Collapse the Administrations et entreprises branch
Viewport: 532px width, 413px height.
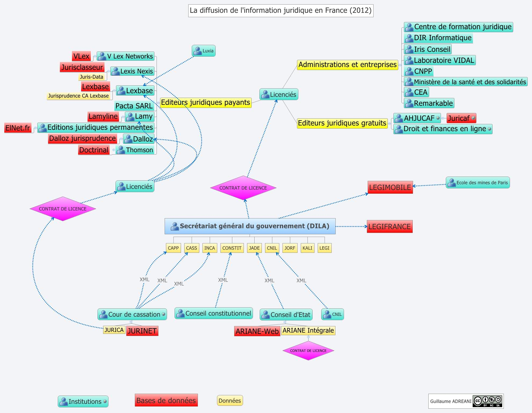(x=400, y=65)
